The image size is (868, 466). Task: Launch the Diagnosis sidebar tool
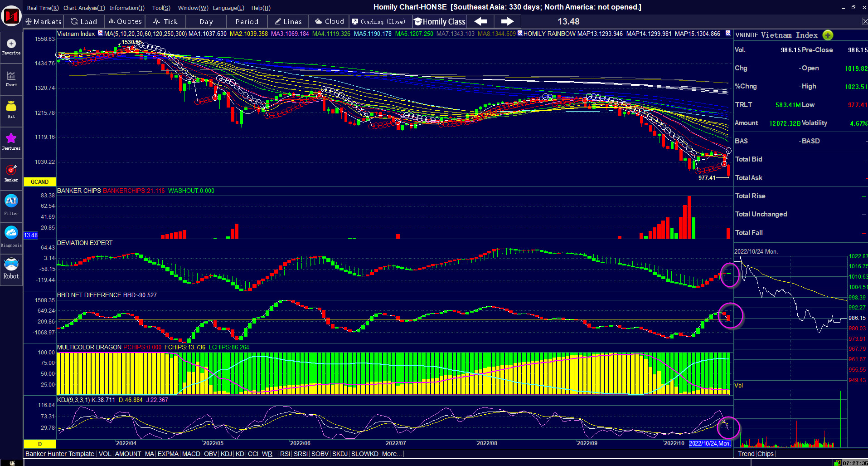(11, 235)
